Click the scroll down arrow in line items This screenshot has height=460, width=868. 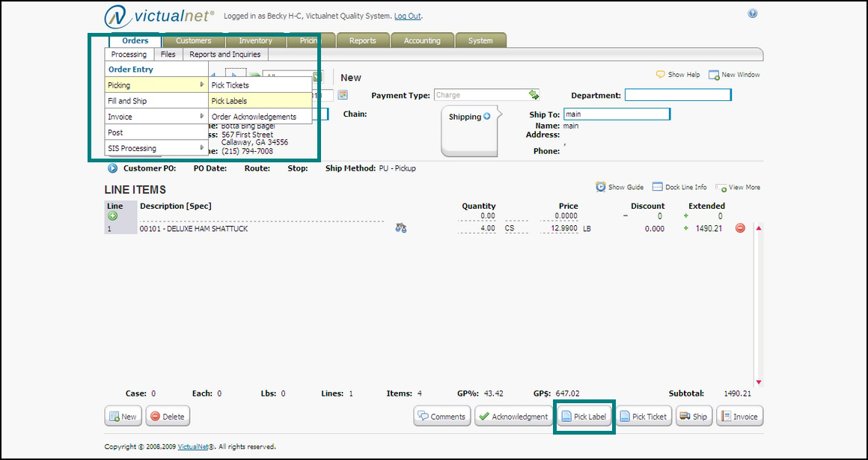point(759,382)
